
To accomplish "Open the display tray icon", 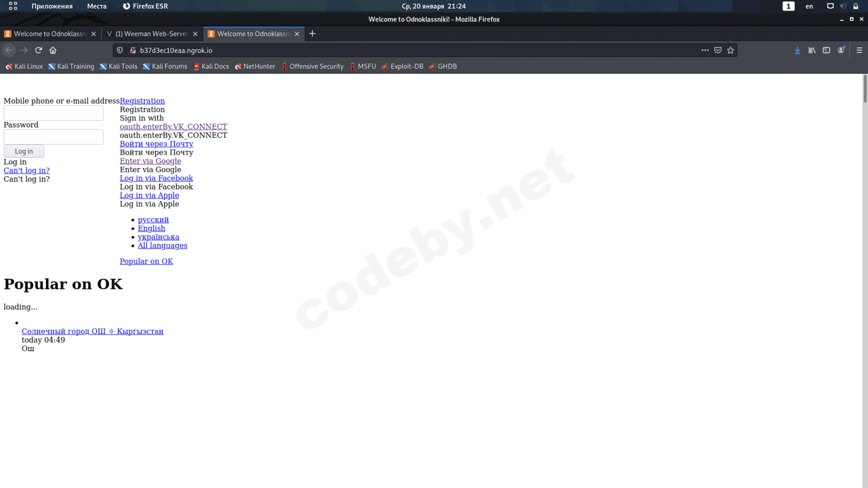I will (x=830, y=6).
